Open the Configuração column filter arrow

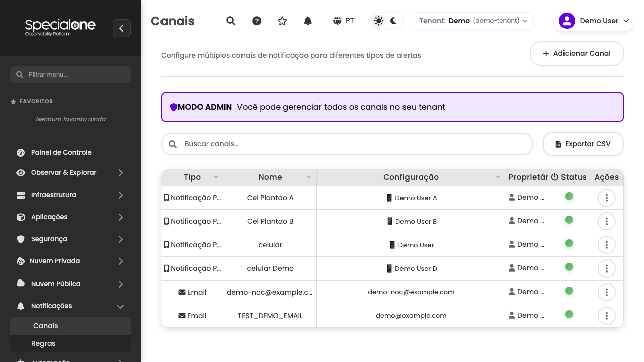point(498,177)
